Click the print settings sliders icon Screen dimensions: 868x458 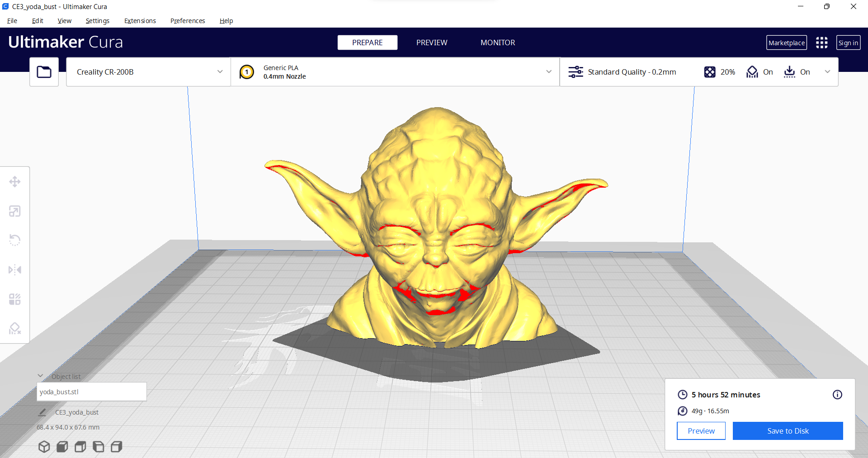click(576, 72)
